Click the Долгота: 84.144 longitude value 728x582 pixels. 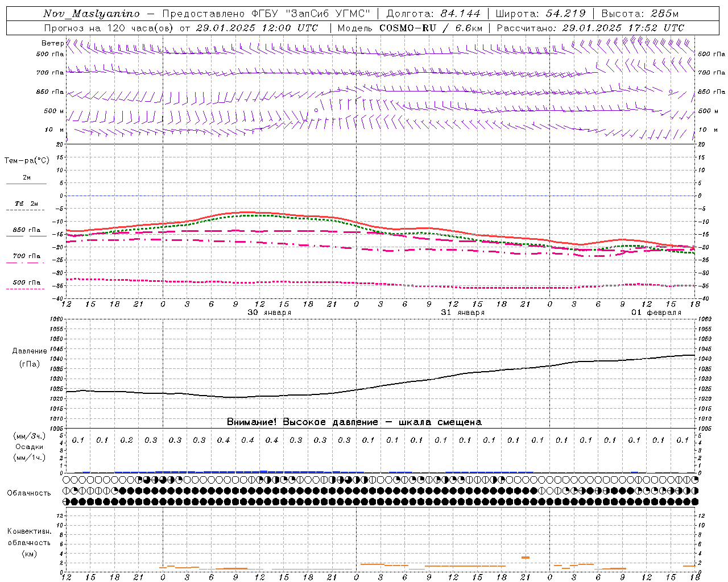click(x=433, y=14)
